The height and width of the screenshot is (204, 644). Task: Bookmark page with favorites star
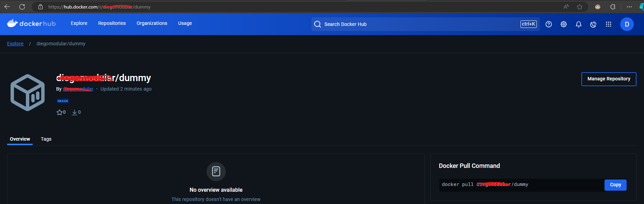579,7
